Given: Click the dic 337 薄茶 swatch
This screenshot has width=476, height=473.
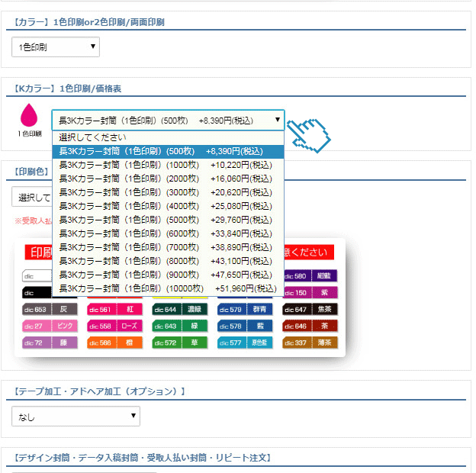Looking at the screenshot, I should coord(310,343).
